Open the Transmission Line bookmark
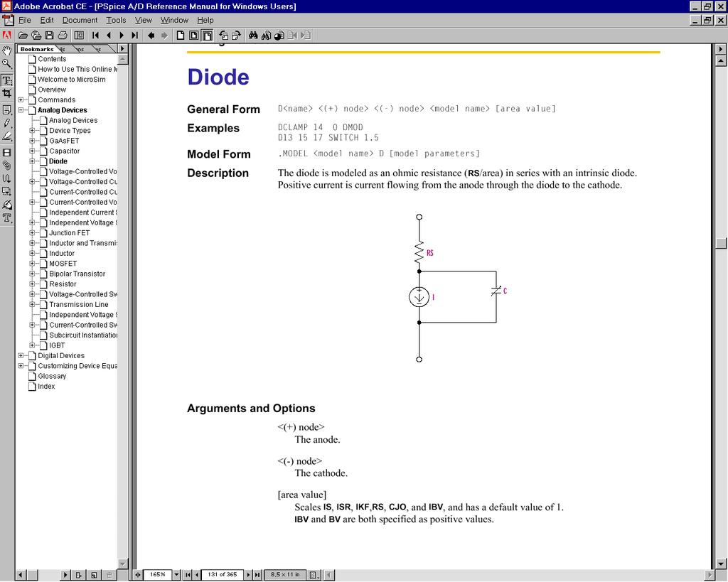 (79, 304)
